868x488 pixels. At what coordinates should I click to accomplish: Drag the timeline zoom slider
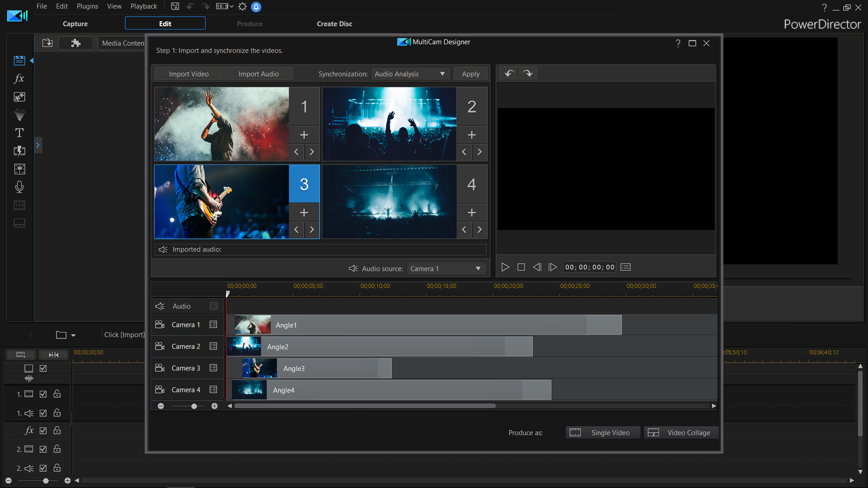[194, 406]
